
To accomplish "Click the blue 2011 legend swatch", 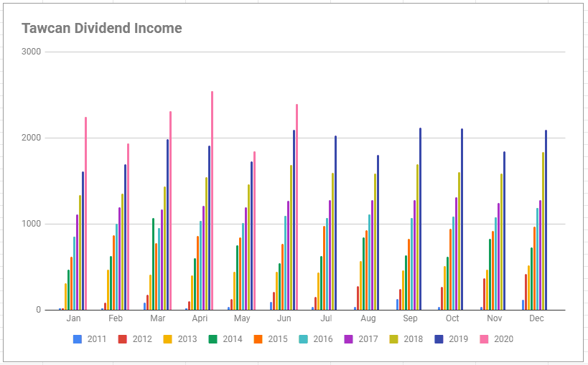I will click(x=78, y=339).
